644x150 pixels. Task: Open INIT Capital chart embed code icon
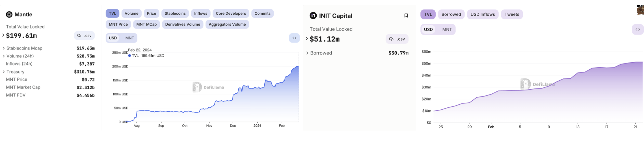[x=638, y=30]
